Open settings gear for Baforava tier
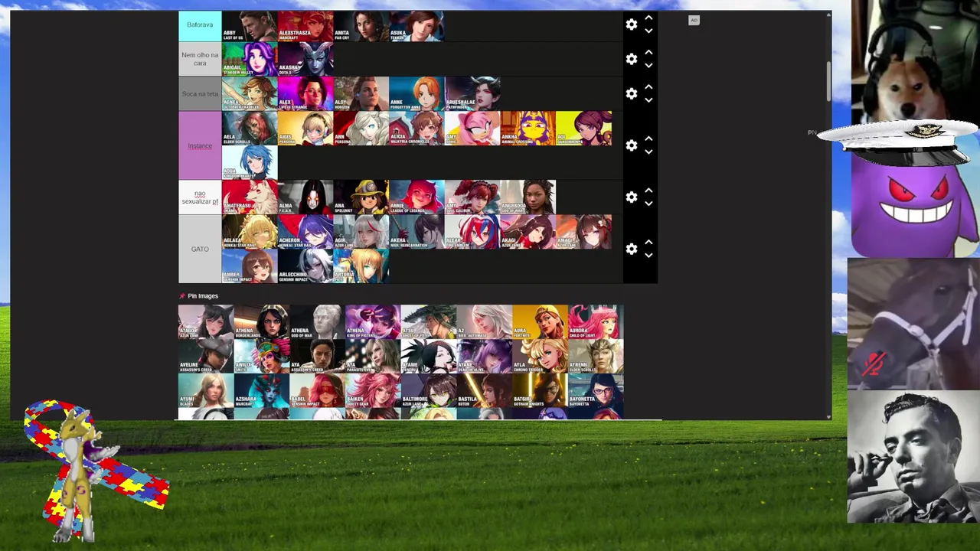This screenshot has height=551, width=980. click(632, 24)
